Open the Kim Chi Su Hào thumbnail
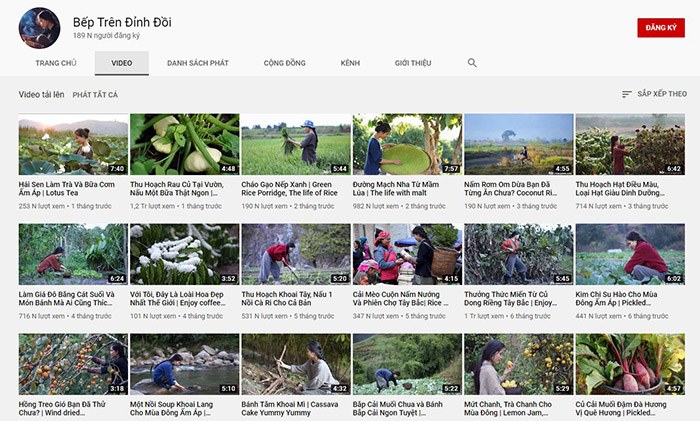This screenshot has height=421, width=700. tap(630, 254)
